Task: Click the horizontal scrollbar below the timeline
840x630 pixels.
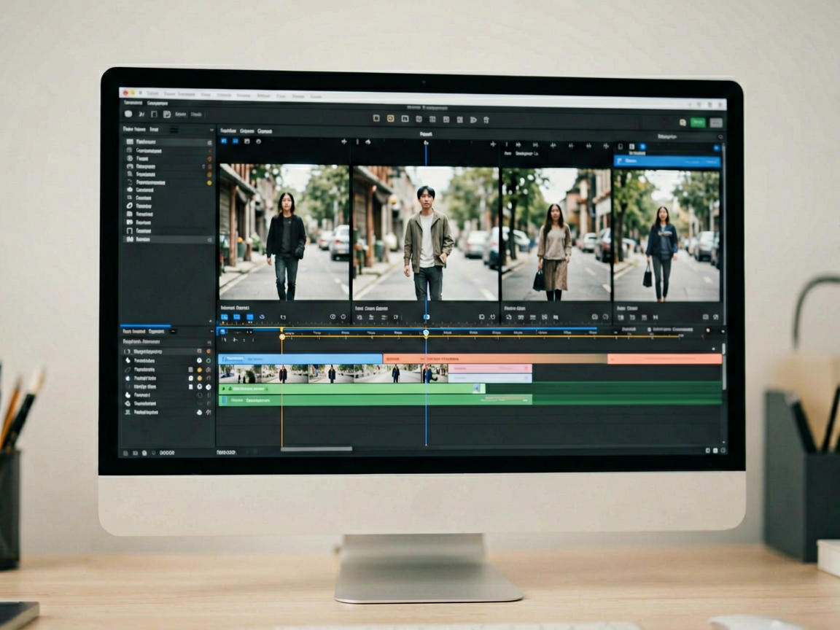Action: point(316,449)
